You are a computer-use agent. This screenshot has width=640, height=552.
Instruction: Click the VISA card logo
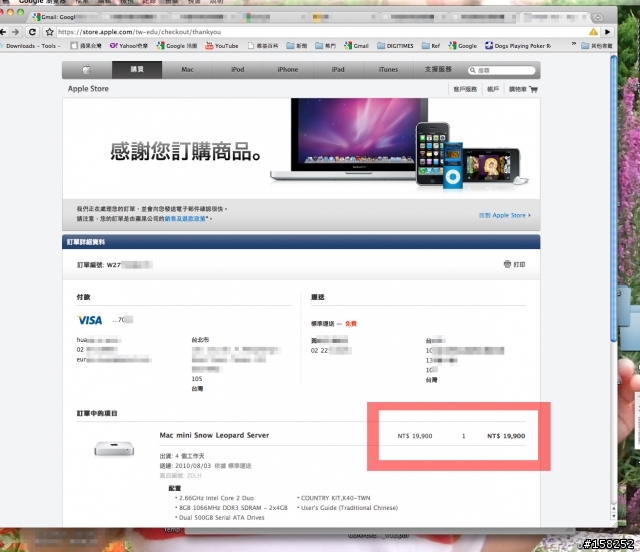coord(90,320)
